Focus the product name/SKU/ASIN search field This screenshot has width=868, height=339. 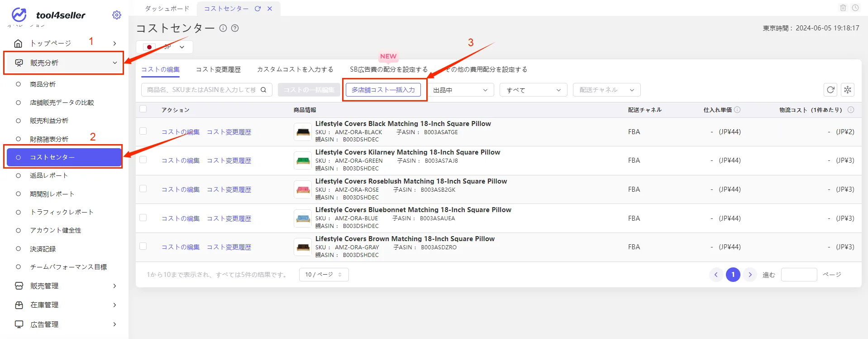(207, 90)
